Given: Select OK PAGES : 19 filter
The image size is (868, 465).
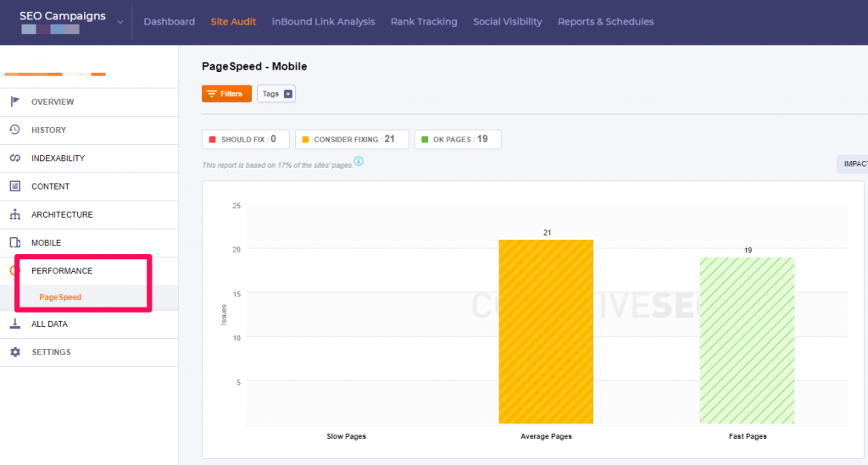Looking at the screenshot, I should pyautogui.click(x=458, y=140).
